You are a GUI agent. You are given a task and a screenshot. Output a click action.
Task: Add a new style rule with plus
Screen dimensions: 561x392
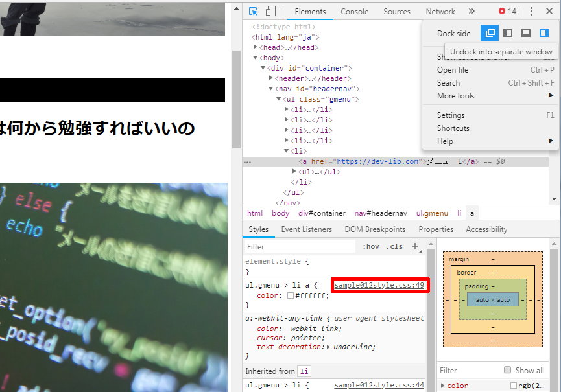pyautogui.click(x=415, y=246)
